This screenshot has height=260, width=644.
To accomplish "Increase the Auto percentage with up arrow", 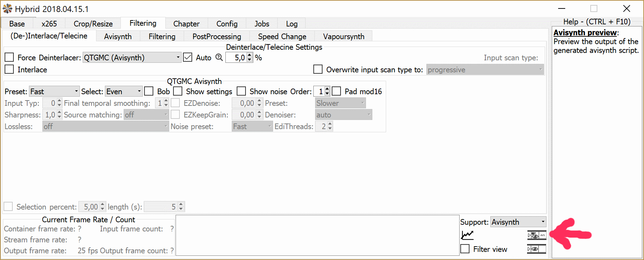I will click(250, 55).
